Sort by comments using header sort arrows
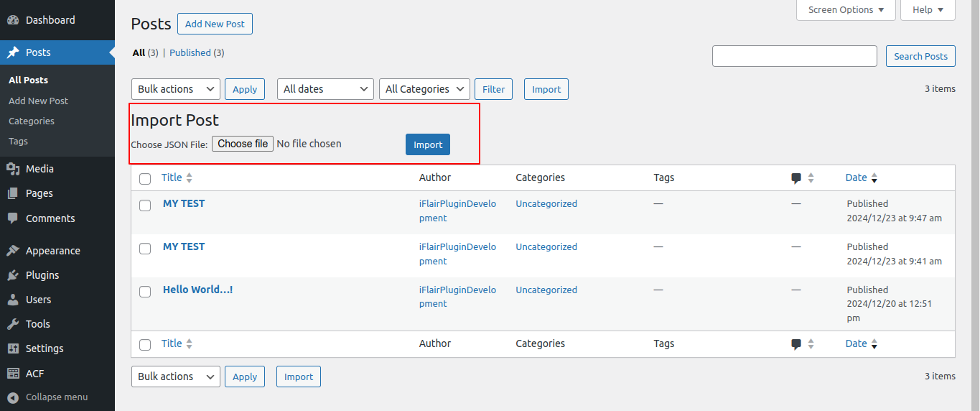Viewport: 980px width, 411px height. (811, 178)
